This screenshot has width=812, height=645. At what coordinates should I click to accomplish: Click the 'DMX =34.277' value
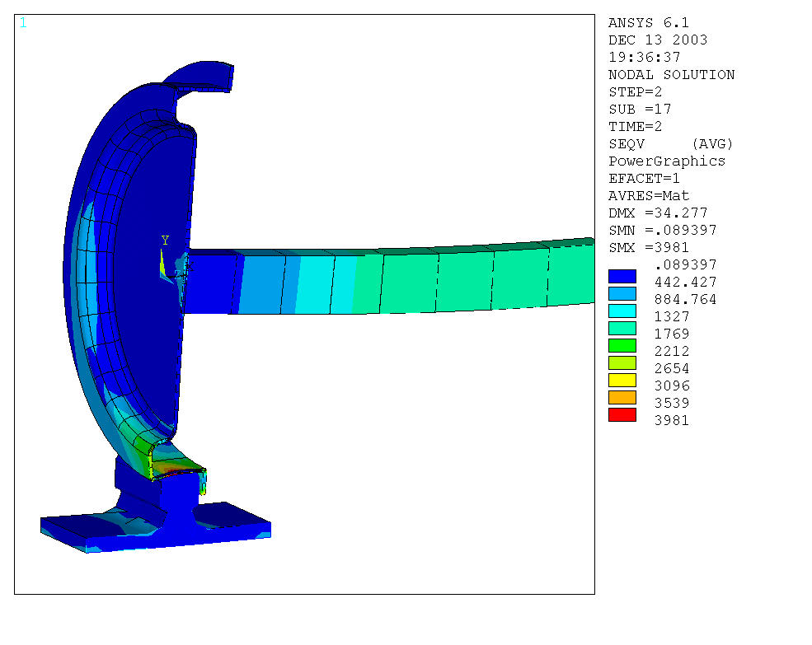[658, 213]
